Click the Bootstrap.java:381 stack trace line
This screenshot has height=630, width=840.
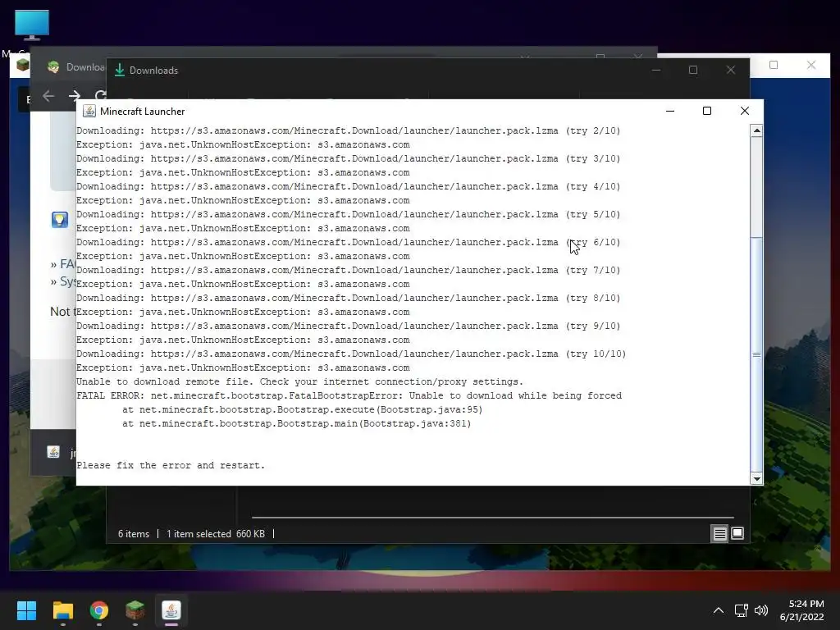point(297,424)
